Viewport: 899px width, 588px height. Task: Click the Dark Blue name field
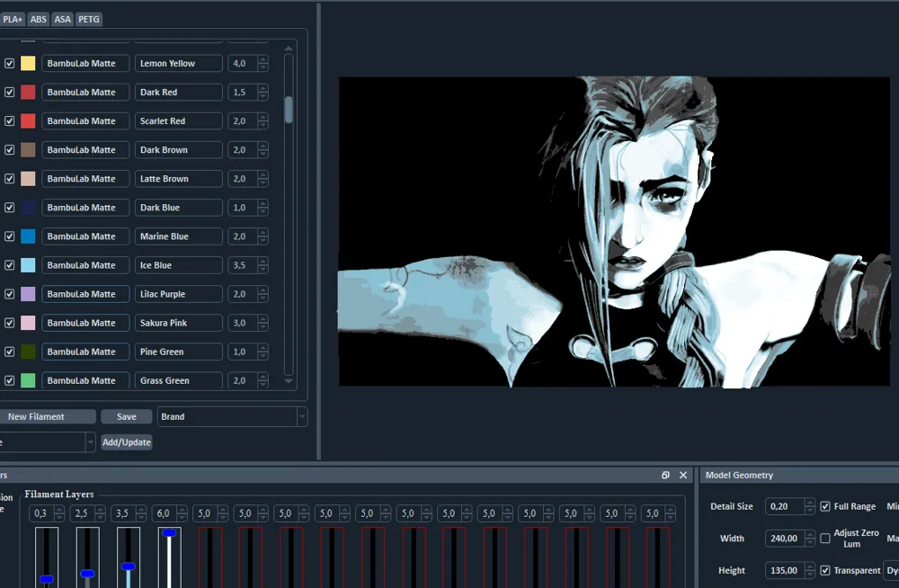[178, 207]
